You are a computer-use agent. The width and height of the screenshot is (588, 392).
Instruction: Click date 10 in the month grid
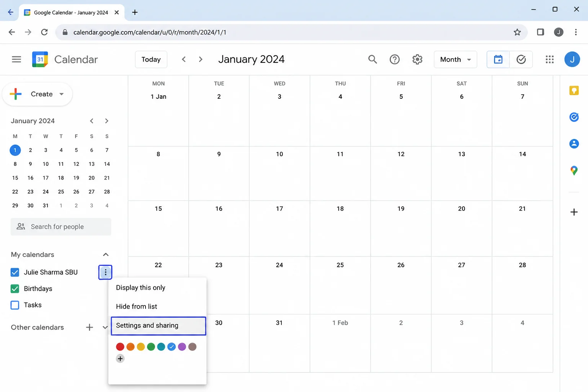pos(279,154)
